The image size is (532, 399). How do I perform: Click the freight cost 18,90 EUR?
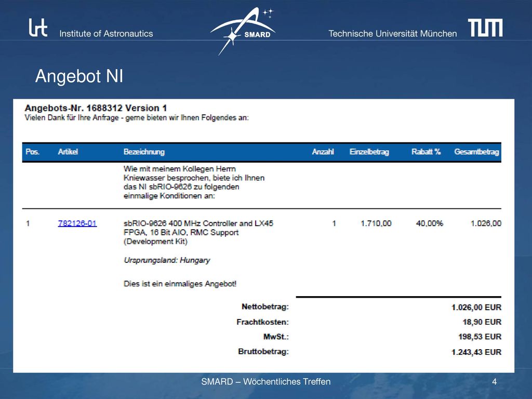[x=482, y=322]
